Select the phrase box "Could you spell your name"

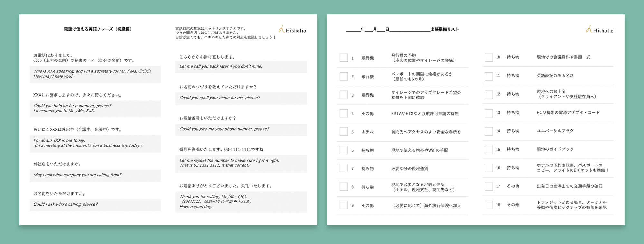[241, 98]
